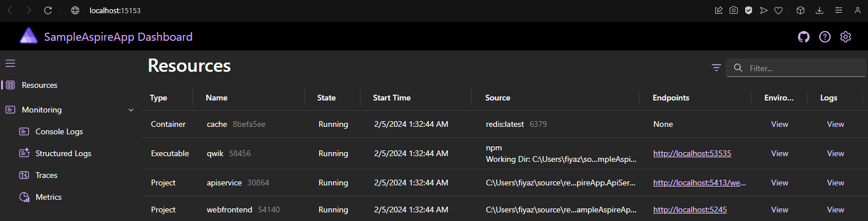
Task: Click the Monitoring menu label
Action: click(41, 110)
